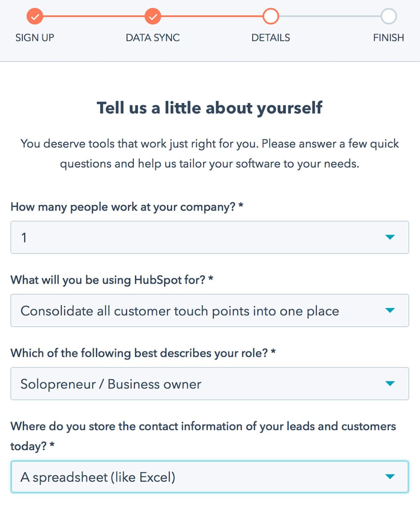The width and height of the screenshot is (420, 505).
Task: Click the completed Sign Up checkmark icon
Action: [35, 16]
